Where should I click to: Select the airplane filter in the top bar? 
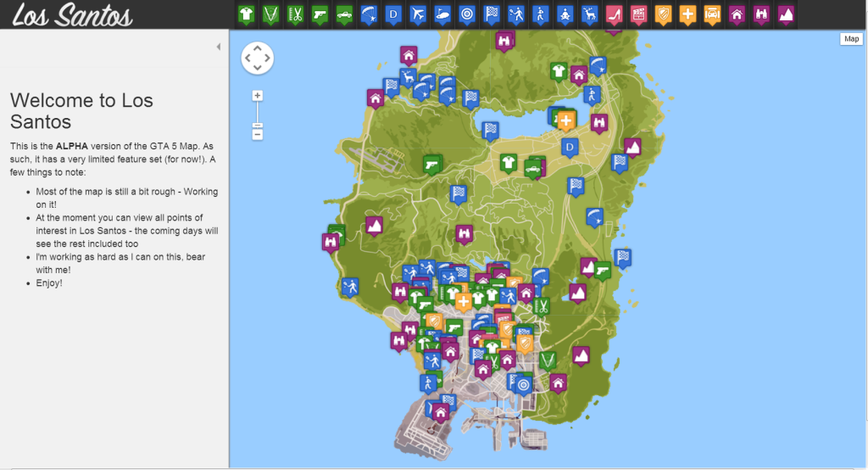[417, 14]
